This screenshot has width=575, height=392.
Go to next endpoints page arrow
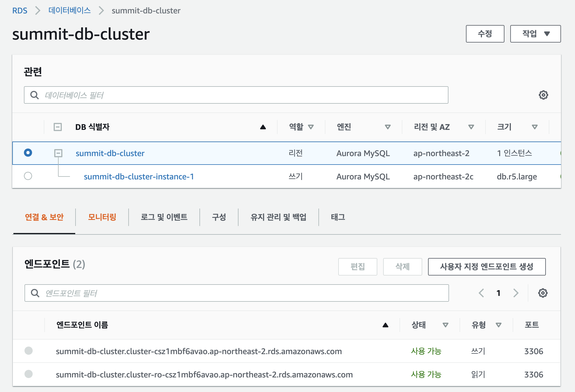pyautogui.click(x=516, y=293)
